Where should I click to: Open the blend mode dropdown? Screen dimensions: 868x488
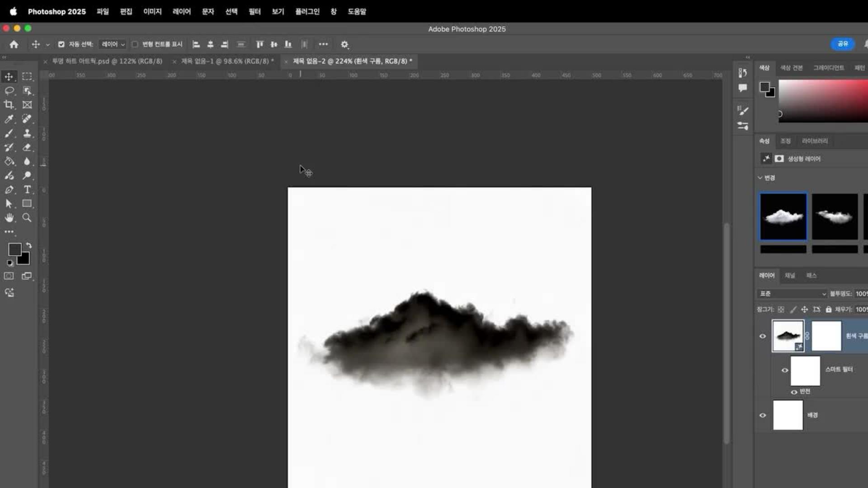click(x=793, y=294)
